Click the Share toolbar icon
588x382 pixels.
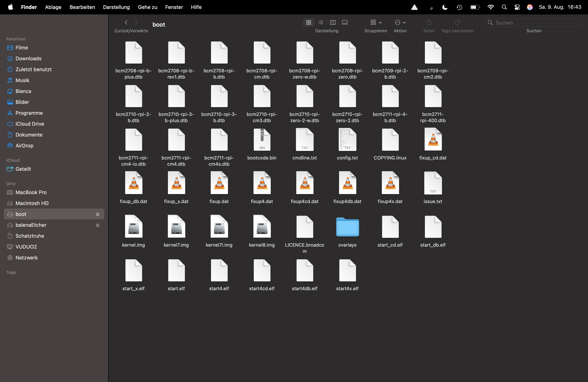(429, 23)
